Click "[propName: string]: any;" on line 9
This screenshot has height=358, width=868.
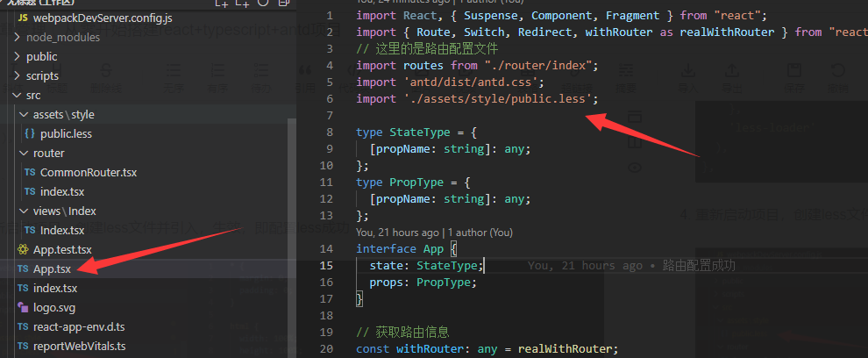(x=450, y=148)
